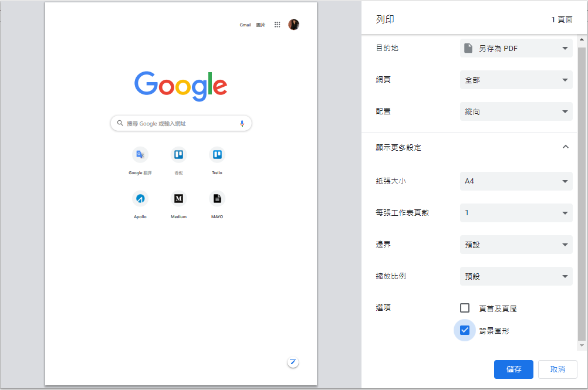Click the 配置 label

[383, 111]
